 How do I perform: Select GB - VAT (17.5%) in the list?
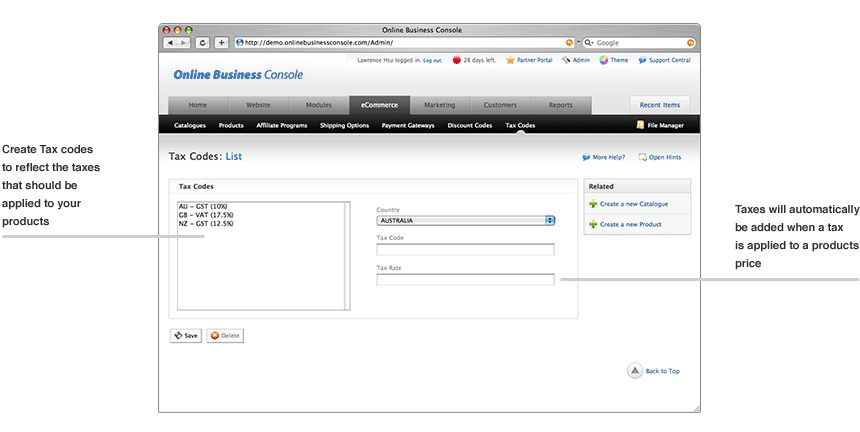(x=206, y=215)
